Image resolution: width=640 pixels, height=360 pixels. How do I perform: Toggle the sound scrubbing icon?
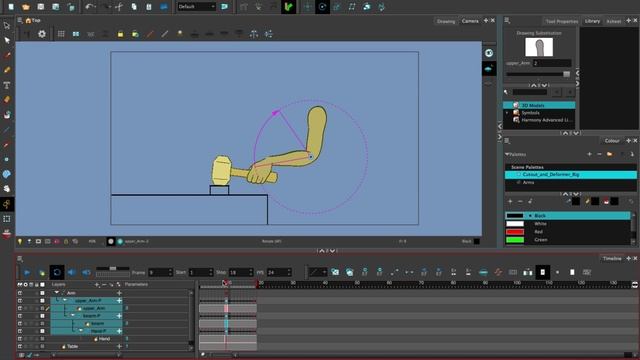[87, 272]
